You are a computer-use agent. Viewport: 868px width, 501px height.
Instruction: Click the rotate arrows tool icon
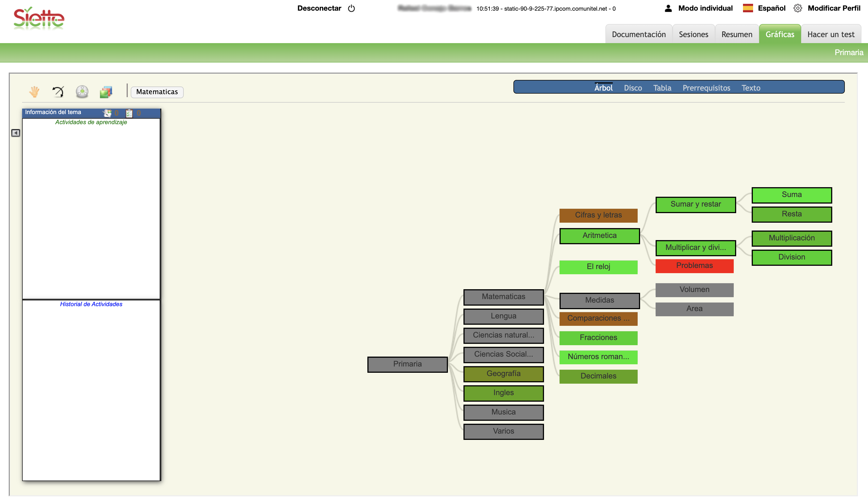(58, 91)
